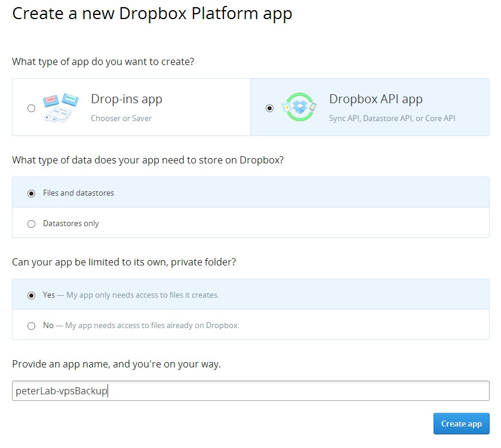Click the Drop-ins app illustration icon
Image resolution: width=501 pixels, height=448 pixels.
tap(61, 108)
